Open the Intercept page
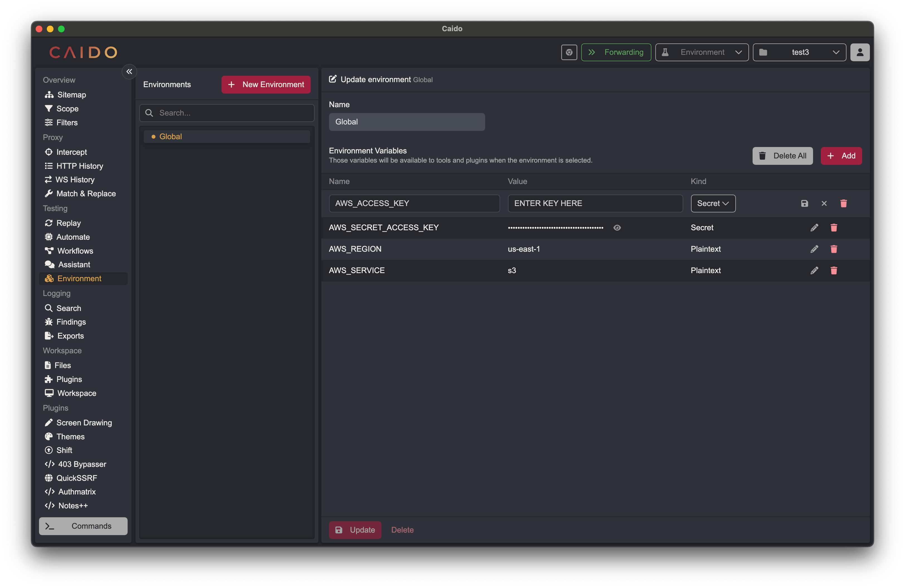This screenshot has height=588, width=905. tap(83, 152)
